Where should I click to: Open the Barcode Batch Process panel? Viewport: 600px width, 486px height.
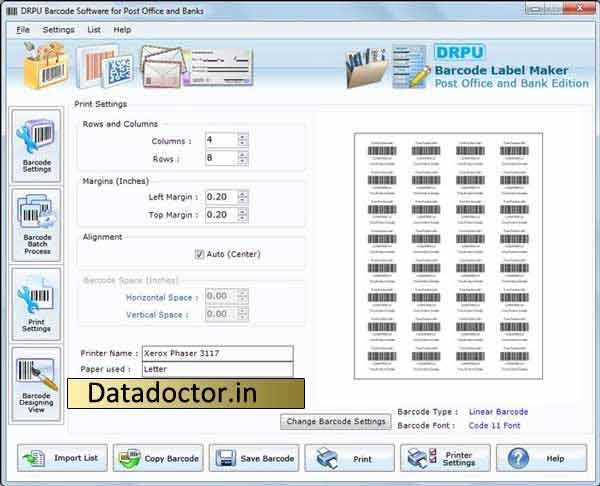click(37, 225)
